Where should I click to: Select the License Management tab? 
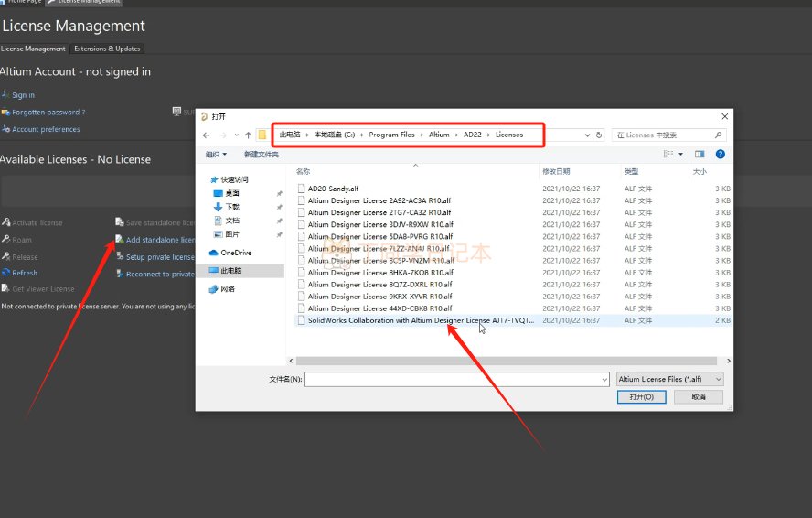pyautogui.click(x=34, y=49)
